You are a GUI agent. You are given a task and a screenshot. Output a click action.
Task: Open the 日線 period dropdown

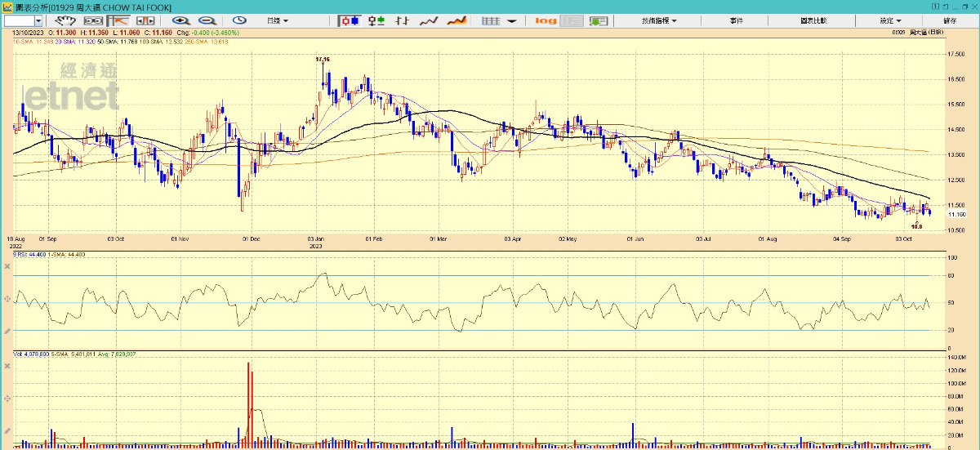tap(278, 20)
